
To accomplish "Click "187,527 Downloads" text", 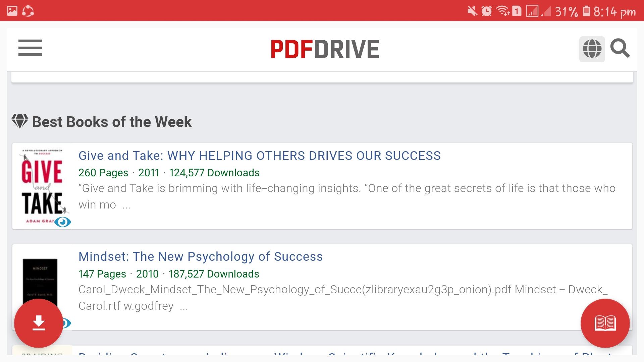I will pyautogui.click(x=214, y=274).
